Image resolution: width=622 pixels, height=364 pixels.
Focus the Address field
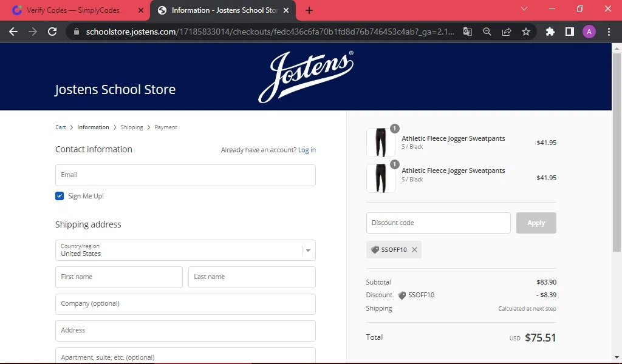click(185, 331)
